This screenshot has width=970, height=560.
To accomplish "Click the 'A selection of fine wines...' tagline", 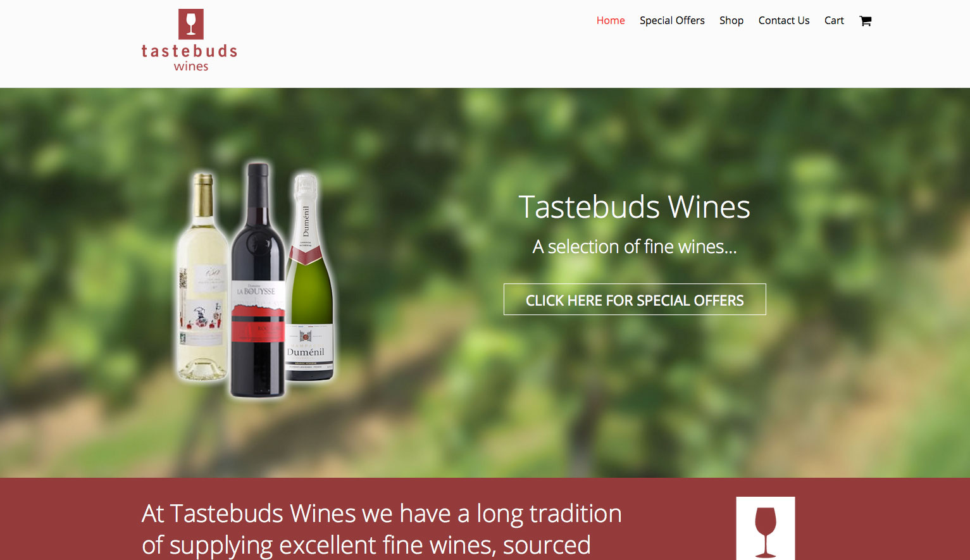I will pyautogui.click(x=635, y=246).
